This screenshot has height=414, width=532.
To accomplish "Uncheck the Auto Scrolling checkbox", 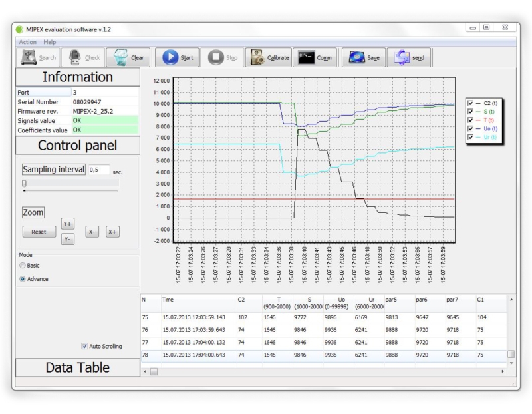I will 84,346.
